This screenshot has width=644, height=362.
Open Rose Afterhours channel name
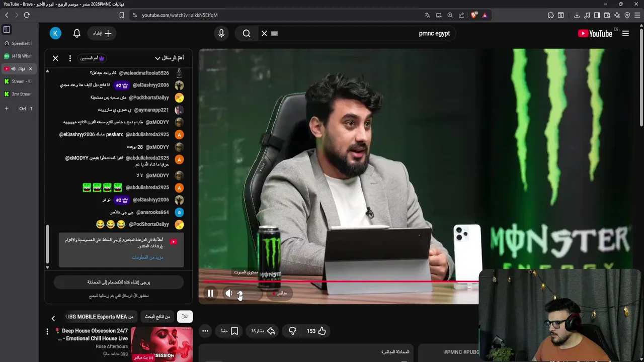pyautogui.click(x=112, y=346)
